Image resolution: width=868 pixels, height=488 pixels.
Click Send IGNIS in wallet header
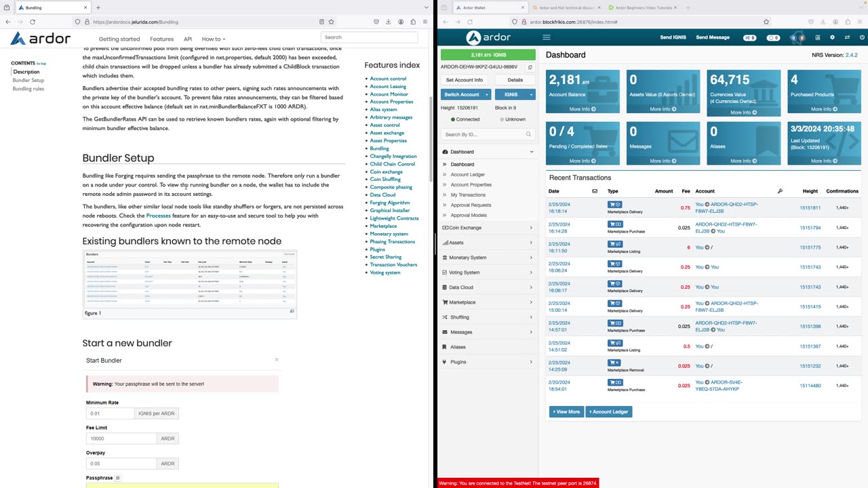point(673,37)
